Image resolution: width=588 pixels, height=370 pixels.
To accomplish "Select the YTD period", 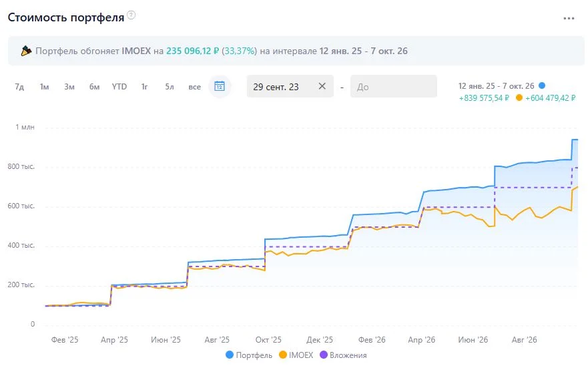I will point(119,87).
